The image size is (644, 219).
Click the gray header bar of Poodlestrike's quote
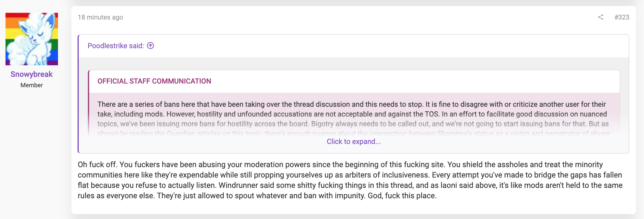pos(354,46)
